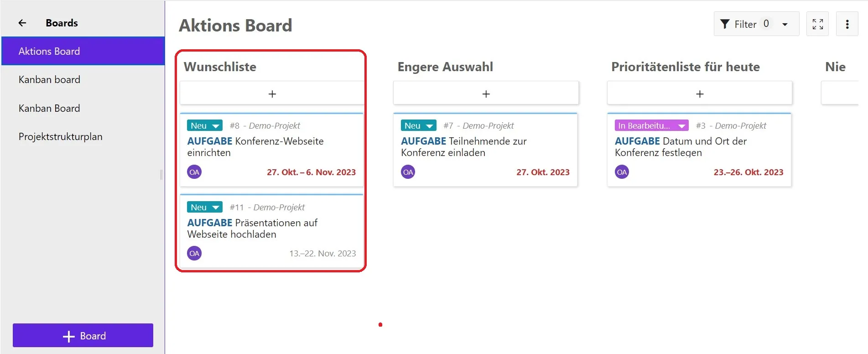Open the Neu status dropdown on task #8
This screenshot has width=868, height=354.
204,125
